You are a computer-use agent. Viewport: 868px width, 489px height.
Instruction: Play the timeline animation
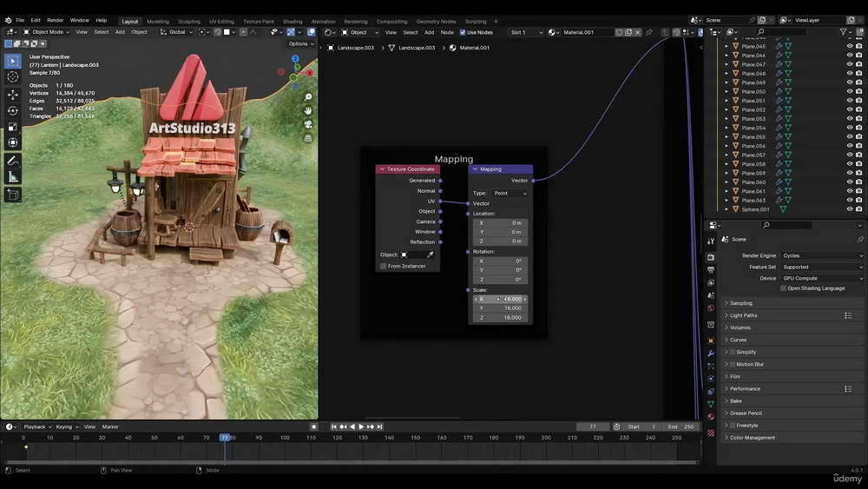(361, 427)
